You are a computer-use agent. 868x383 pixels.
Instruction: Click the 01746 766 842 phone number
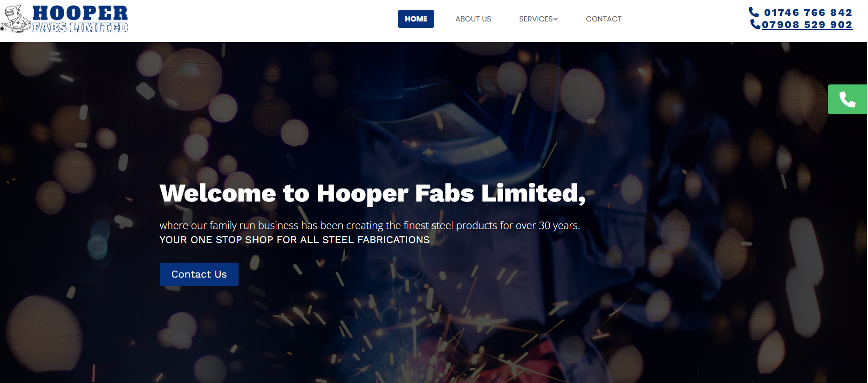coord(808,13)
